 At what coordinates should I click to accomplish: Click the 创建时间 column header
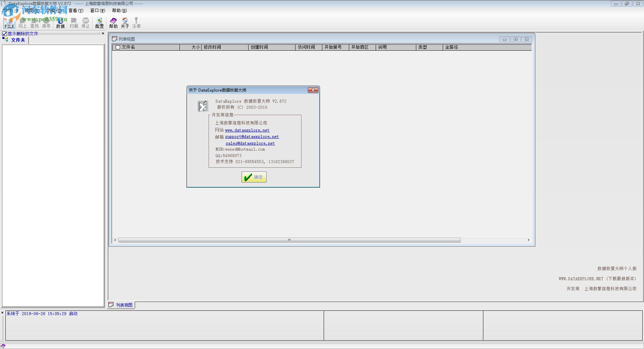click(272, 47)
